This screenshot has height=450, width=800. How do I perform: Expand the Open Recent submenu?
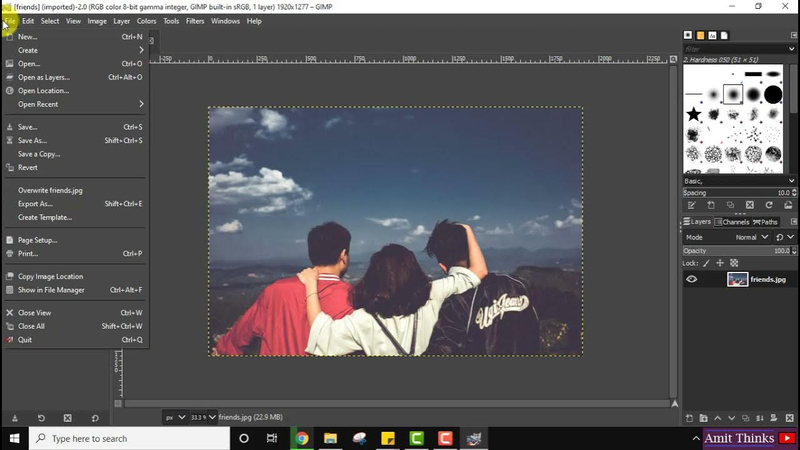point(75,104)
